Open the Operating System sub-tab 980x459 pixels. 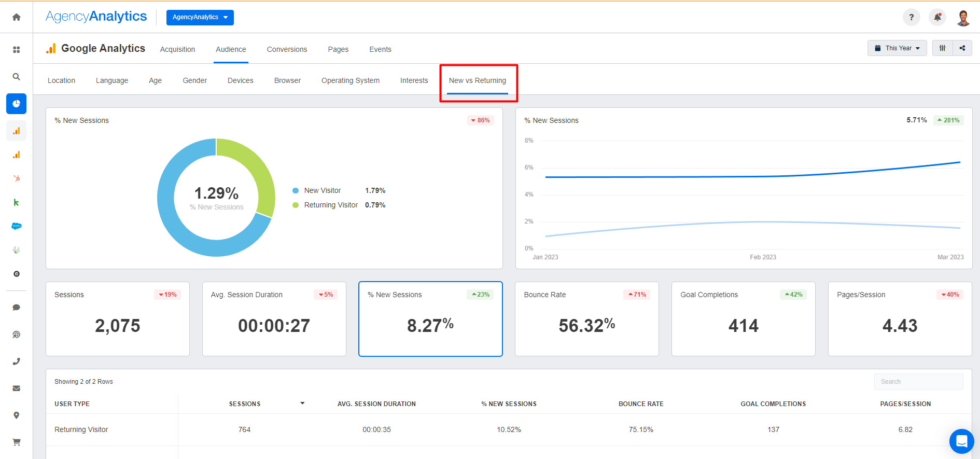[x=351, y=80]
